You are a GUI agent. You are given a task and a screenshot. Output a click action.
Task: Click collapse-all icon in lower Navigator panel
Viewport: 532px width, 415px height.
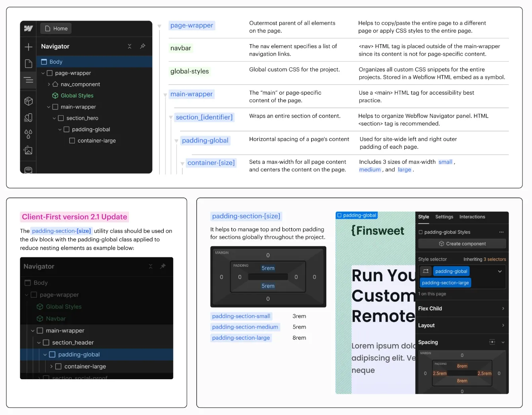(x=150, y=266)
